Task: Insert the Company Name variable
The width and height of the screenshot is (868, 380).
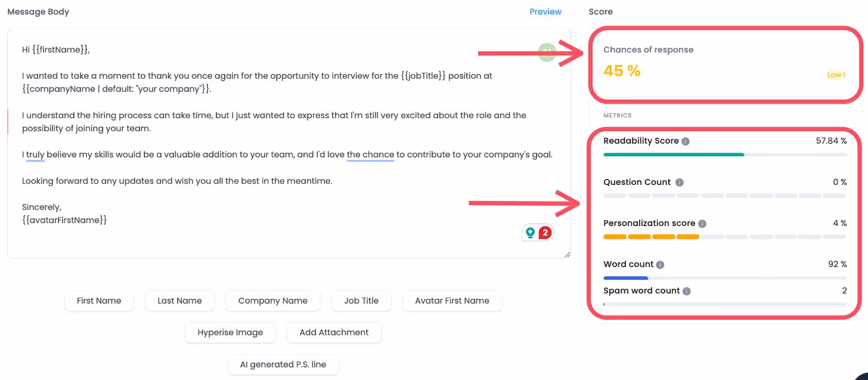Action: click(x=272, y=301)
